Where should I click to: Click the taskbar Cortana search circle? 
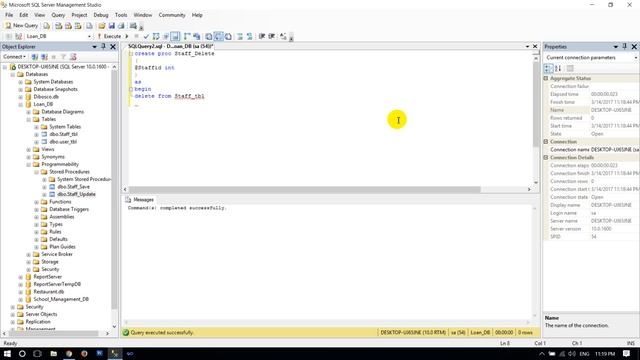tap(22, 354)
